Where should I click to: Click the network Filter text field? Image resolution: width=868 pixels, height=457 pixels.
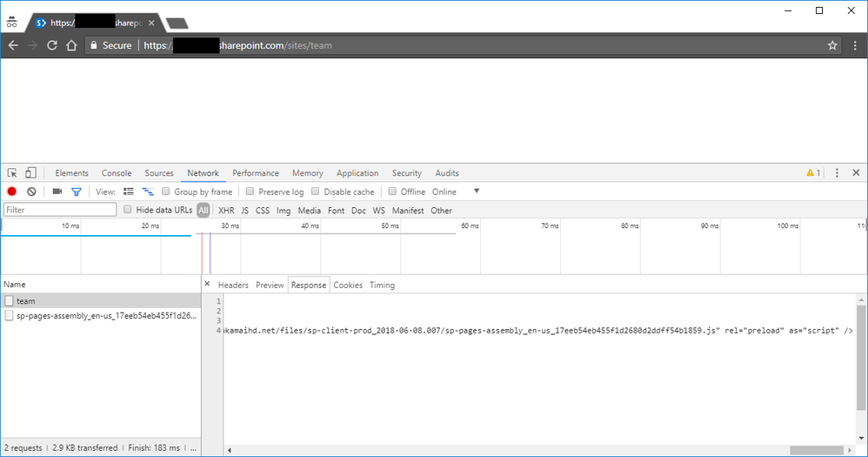pos(60,210)
